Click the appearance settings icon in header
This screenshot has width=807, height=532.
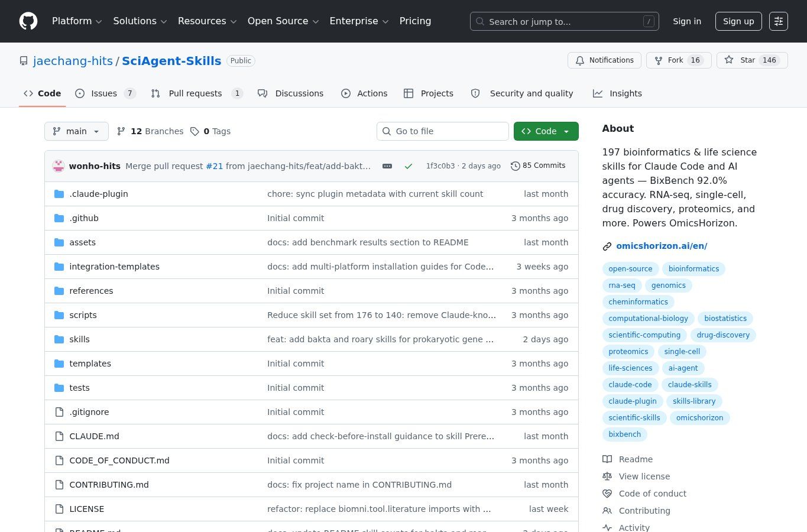click(779, 21)
